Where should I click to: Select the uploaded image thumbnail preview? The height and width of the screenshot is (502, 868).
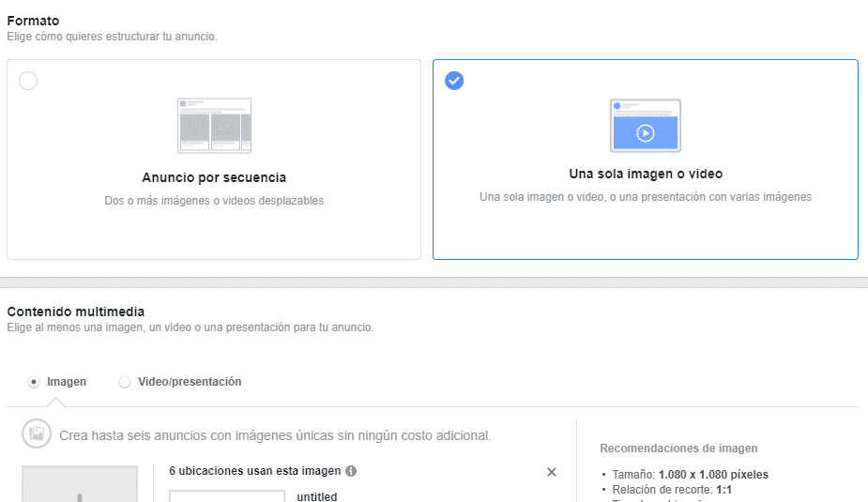[80, 484]
